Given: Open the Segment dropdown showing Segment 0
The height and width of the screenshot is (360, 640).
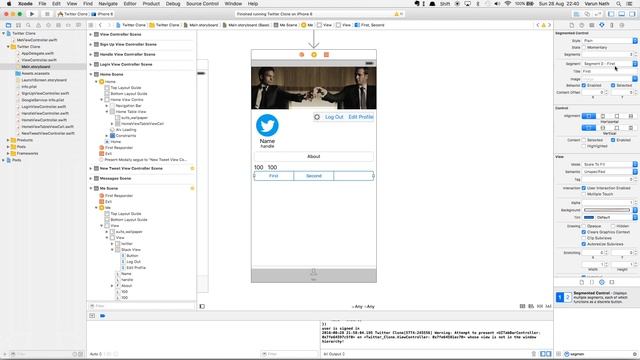Looking at the screenshot, I should click(609, 64).
